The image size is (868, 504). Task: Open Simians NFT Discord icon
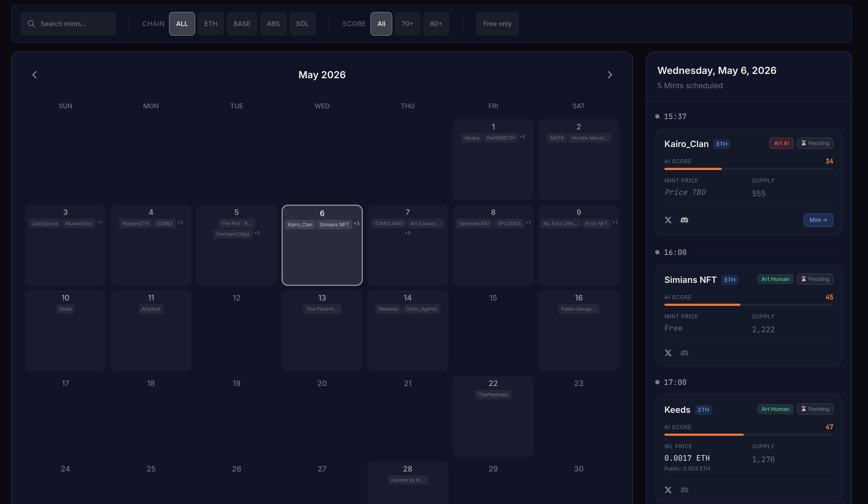click(x=684, y=353)
